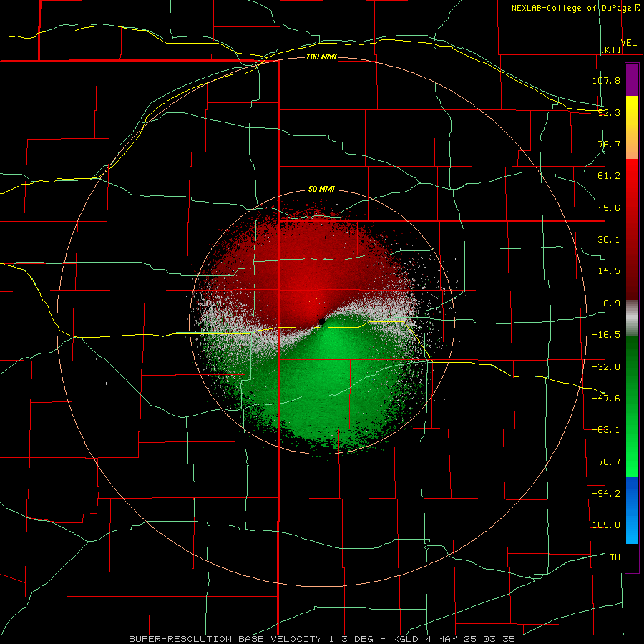
Task: Select the 30.1 velocity scale value
Action: coord(609,240)
